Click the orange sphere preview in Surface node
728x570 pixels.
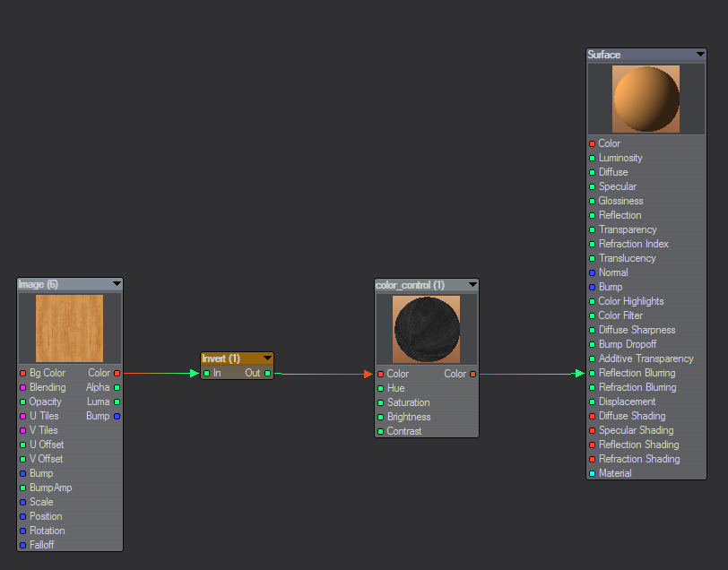tap(646, 99)
